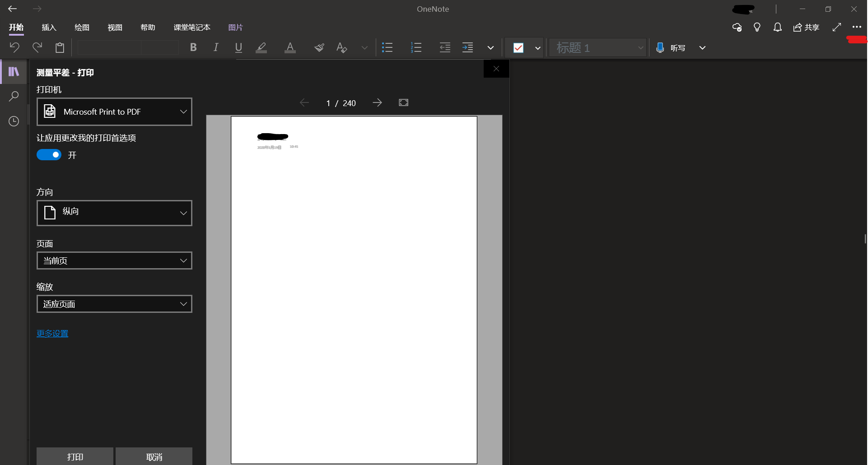Open the more options ellipsis menu
Image resolution: width=868 pixels, height=465 pixels.
(857, 27)
